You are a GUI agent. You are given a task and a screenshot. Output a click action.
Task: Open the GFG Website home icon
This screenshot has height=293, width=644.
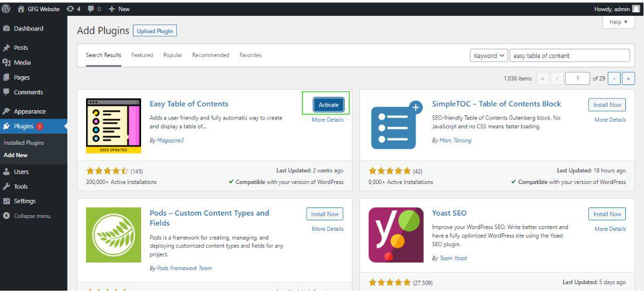[22, 9]
